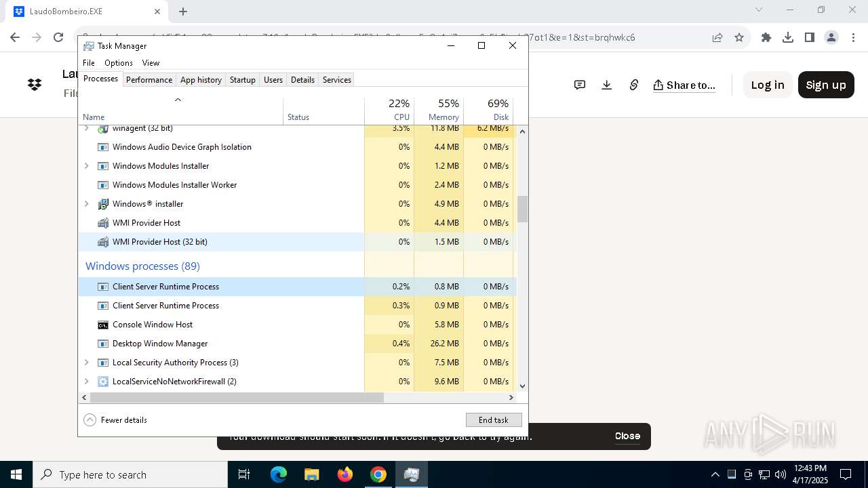This screenshot has width=868, height=488.
Task: Sort processes by Memory column
Action: tap(439, 110)
